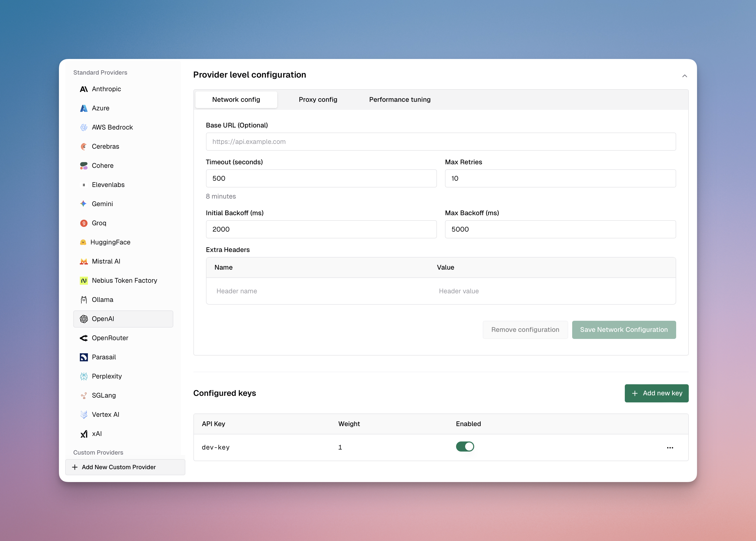Click the weight value 1 cell

[x=340, y=448]
